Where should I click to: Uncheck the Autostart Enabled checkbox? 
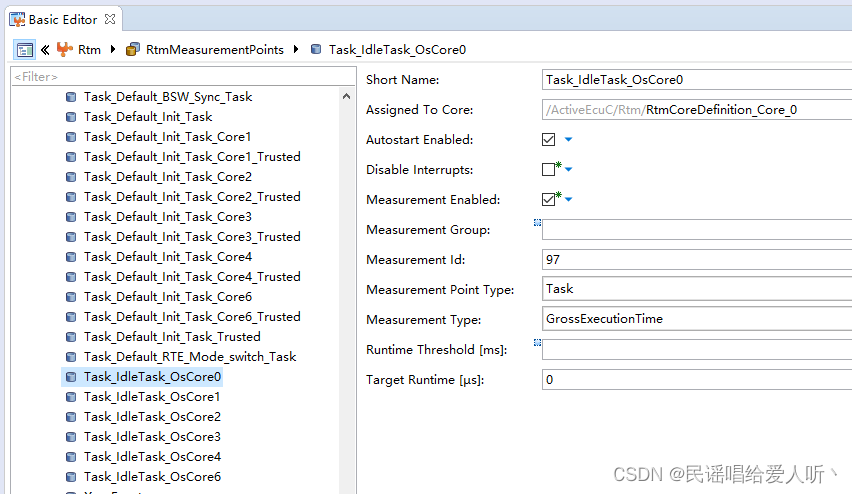tap(548, 140)
